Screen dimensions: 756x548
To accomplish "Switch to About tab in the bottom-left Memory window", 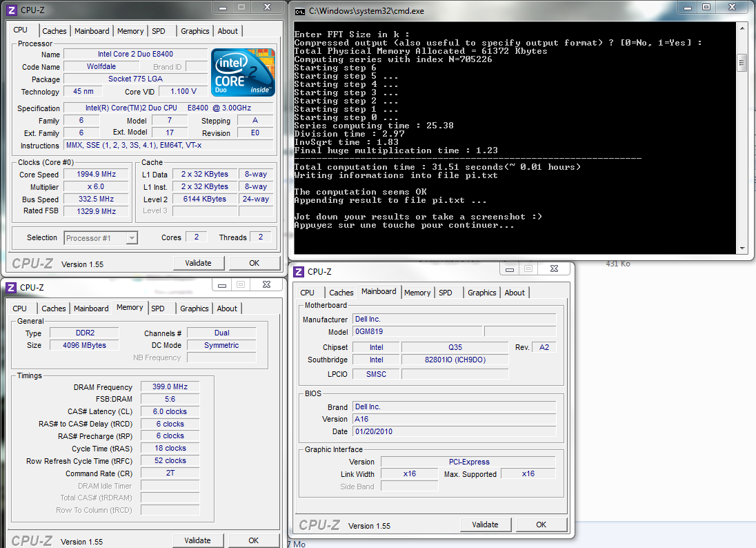I will 227,309.
